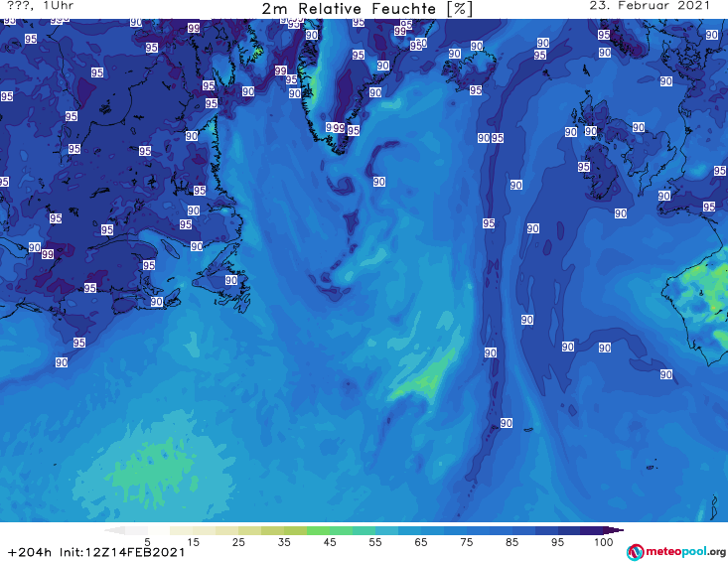Click the "15" tick label on color scale
Image resolution: width=728 pixels, height=562 pixels.
(193, 542)
